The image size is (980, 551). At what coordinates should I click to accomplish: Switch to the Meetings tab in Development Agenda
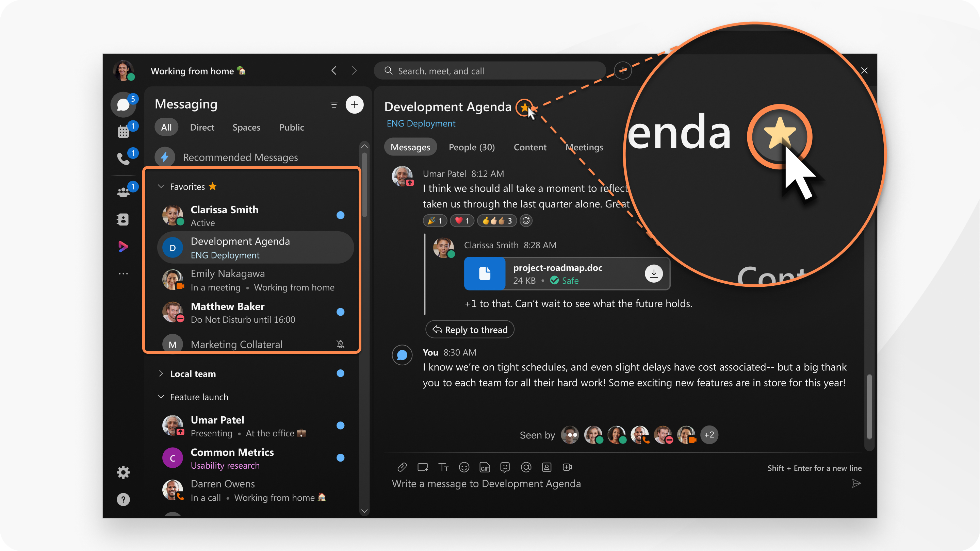pyautogui.click(x=584, y=147)
